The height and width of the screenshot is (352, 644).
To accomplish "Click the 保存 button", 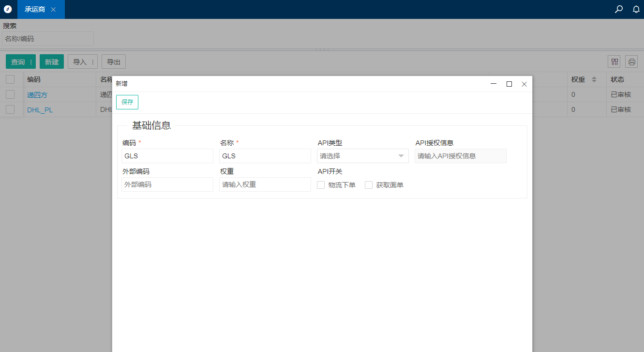I will (127, 102).
